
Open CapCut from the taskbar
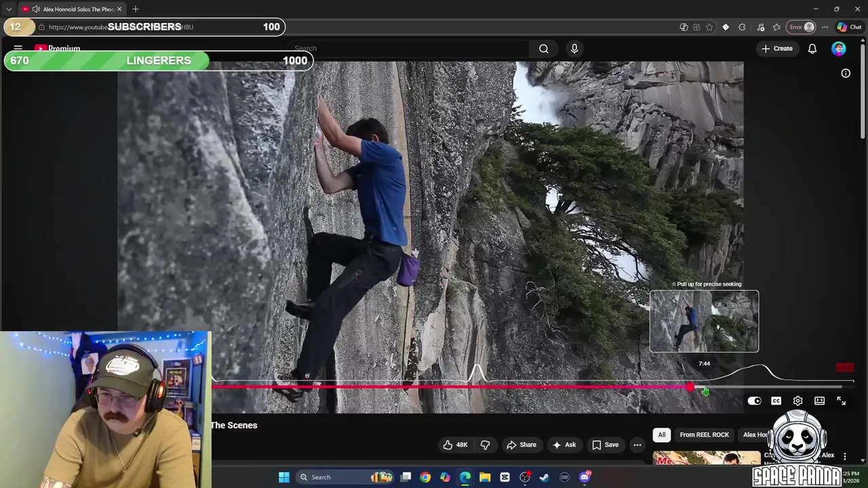(505, 477)
